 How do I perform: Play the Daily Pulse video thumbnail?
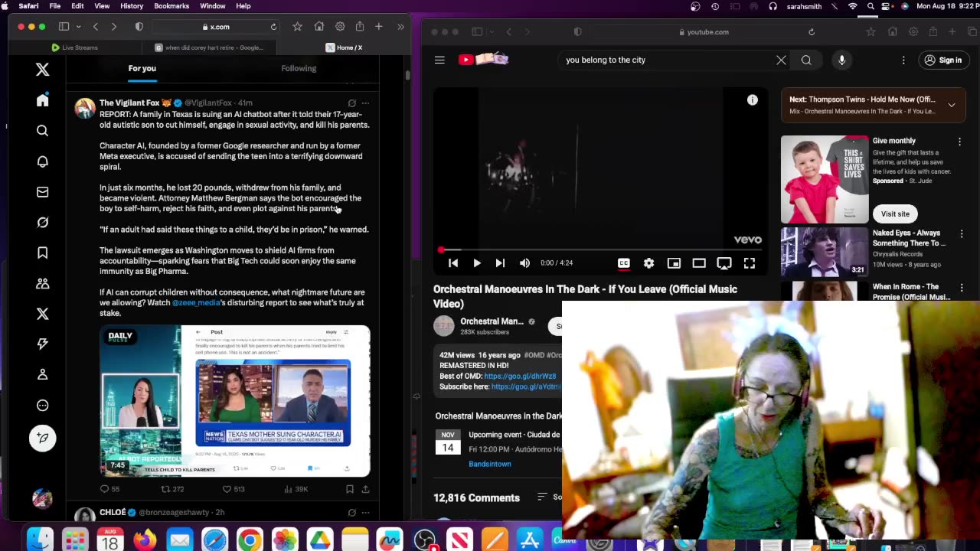[x=235, y=400]
